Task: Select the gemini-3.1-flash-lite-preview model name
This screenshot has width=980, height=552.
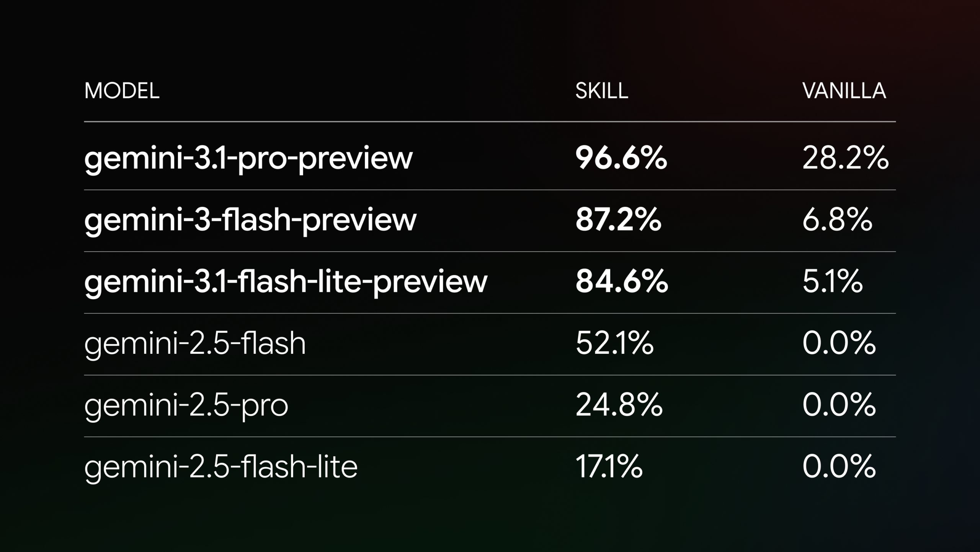Action: 286,282
